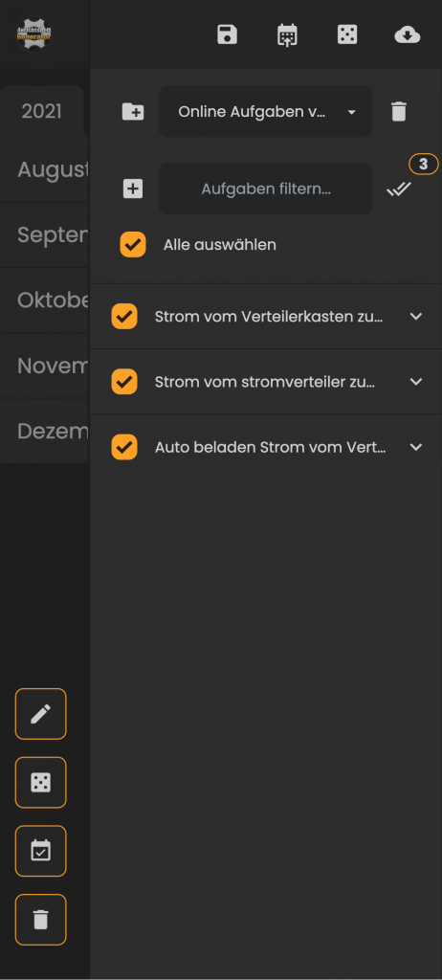Add a task with the plus icon
The height and width of the screenshot is (980, 442).
(133, 189)
